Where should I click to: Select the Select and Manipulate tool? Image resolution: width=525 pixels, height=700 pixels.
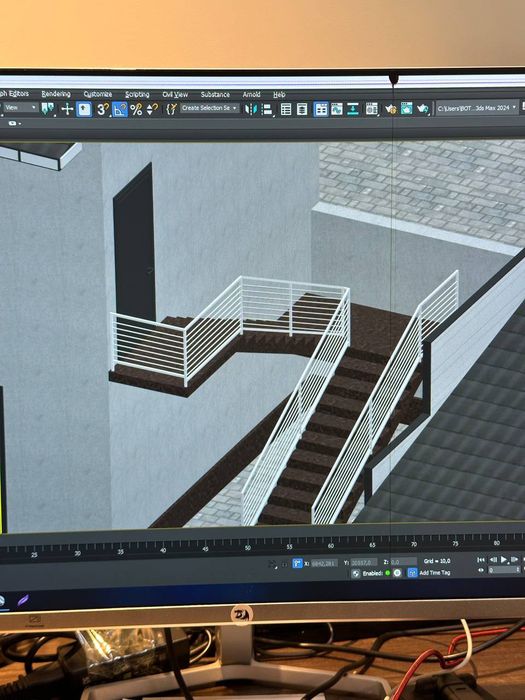pos(67,108)
